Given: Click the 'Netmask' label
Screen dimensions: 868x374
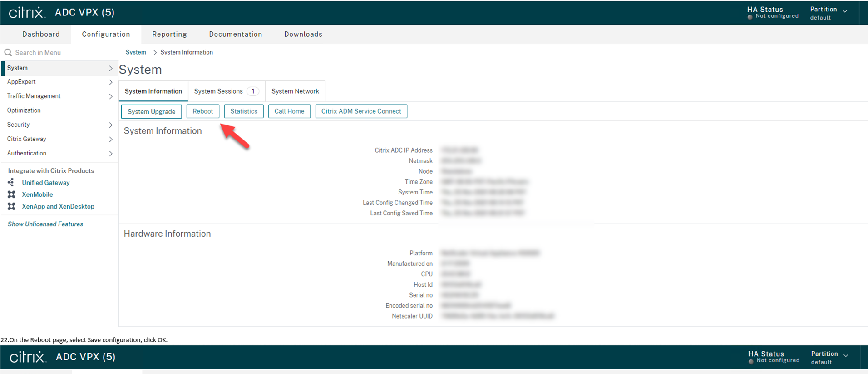Looking at the screenshot, I should pyautogui.click(x=421, y=161).
